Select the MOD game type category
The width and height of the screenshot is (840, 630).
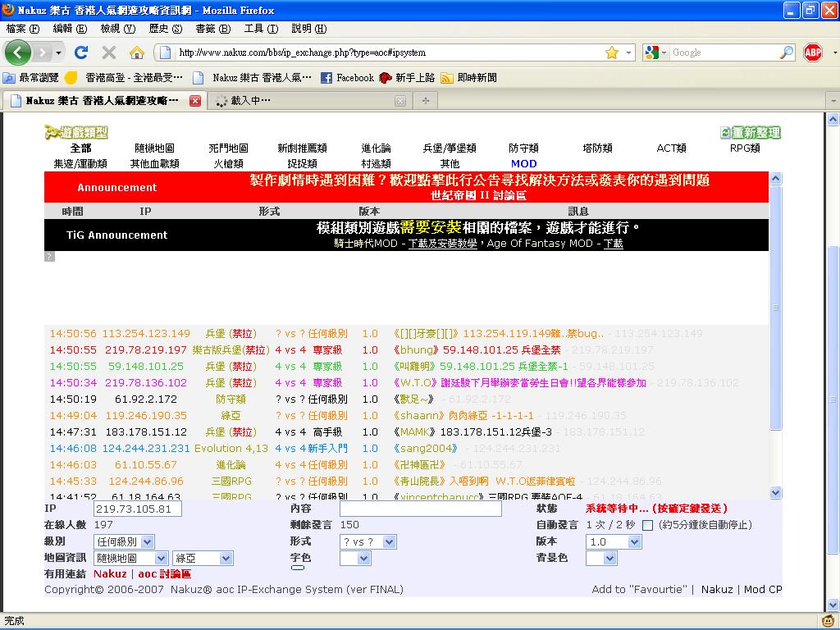coord(523,163)
